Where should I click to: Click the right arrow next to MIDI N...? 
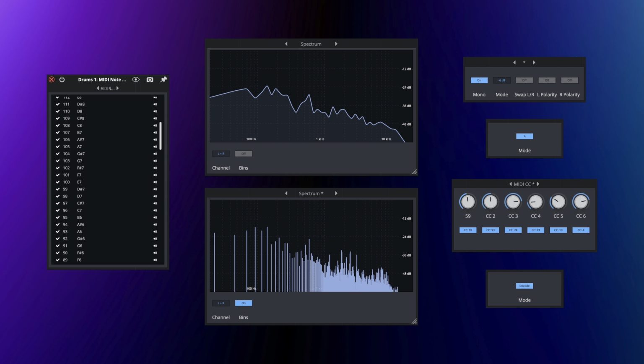(118, 88)
